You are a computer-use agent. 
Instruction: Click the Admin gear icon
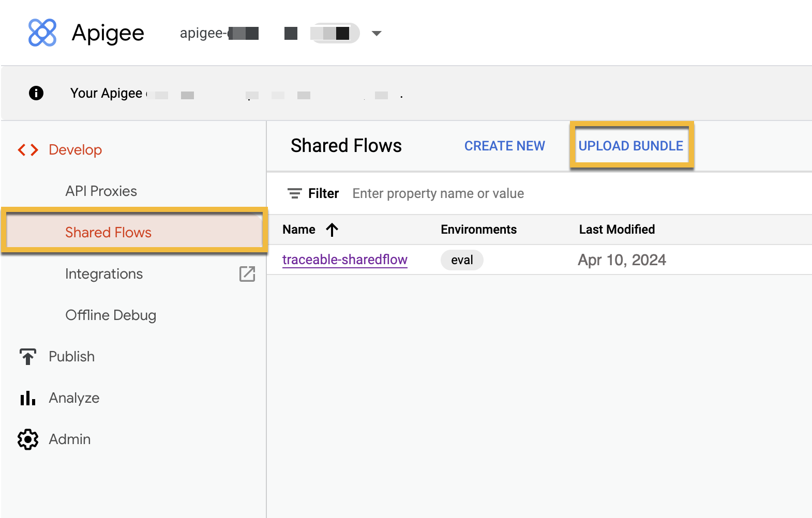pyautogui.click(x=28, y=439)
